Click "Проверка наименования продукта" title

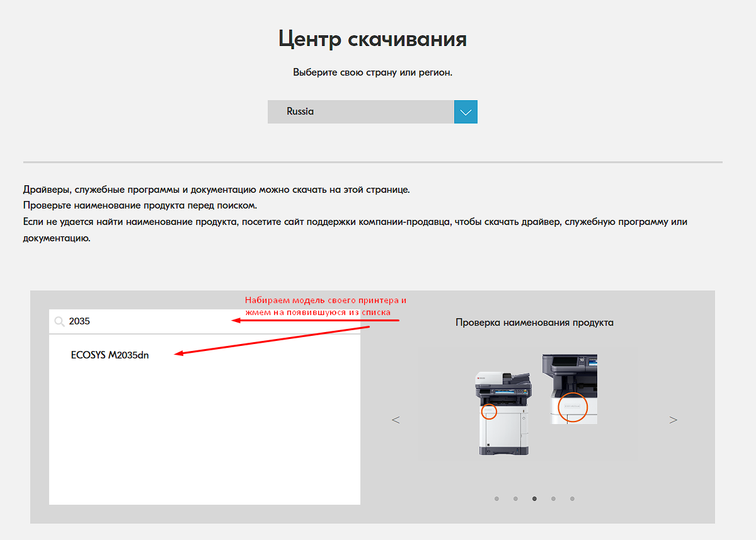coord(534,323)
